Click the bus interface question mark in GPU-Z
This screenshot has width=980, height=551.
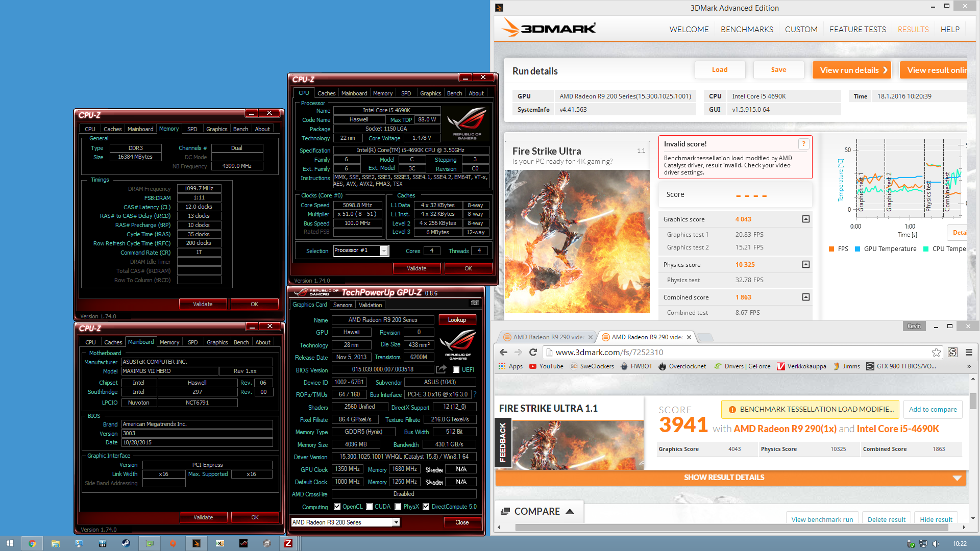(x=475, y=394)
